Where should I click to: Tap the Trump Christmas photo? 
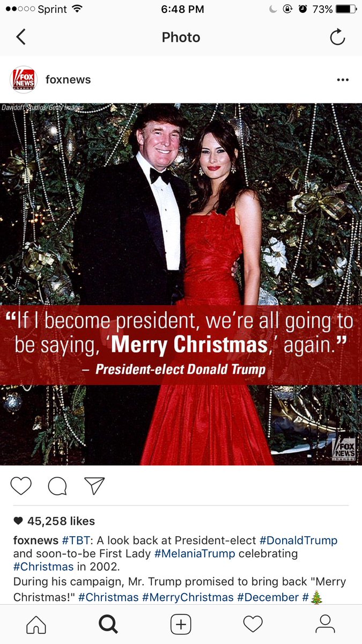181,284
